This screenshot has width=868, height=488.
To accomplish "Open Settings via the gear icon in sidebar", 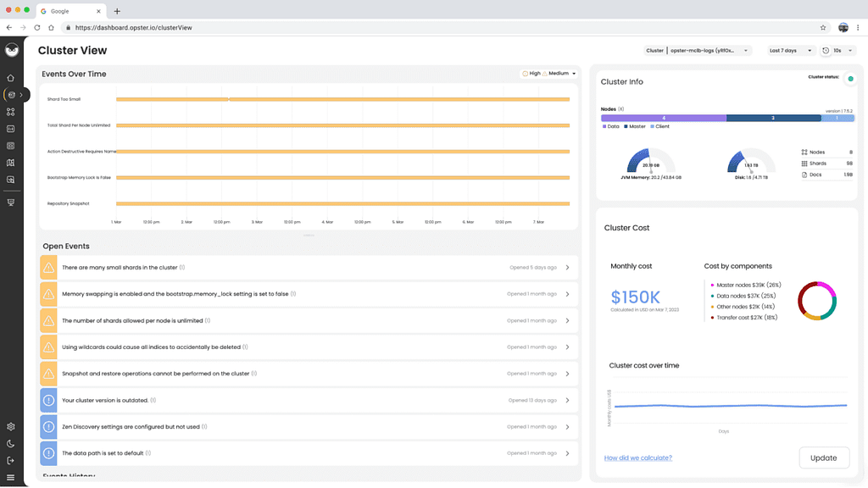I will [11, 426].
